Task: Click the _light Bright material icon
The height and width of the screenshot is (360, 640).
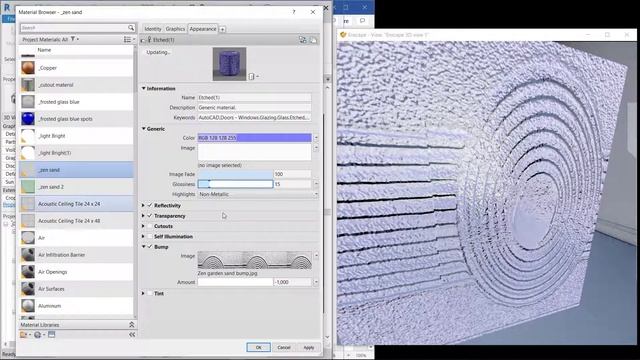Action: (28, 136)
